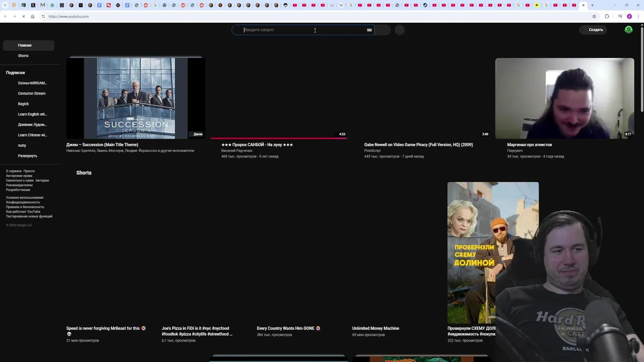644x362 pixels.
Task: Open the YouTube account avatar
Action: pos(628,30)
